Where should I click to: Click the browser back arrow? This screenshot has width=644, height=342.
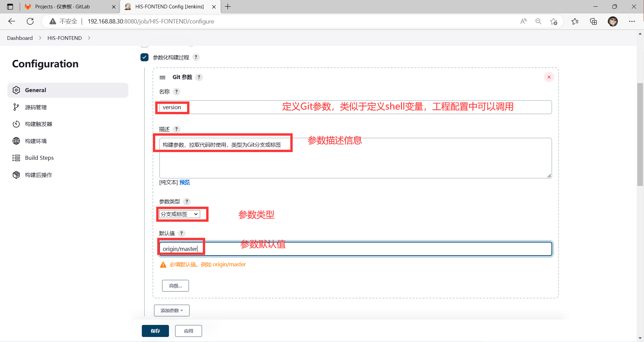[x=12, y=21]
